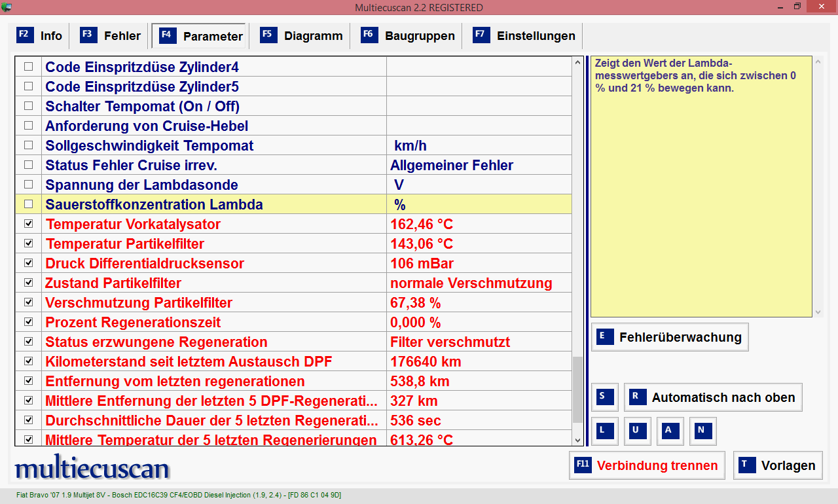The height and width of the screenshot is (504, 838).
Task: Check Sauerstoffkonzentration Lambda checkbox
Action: [28, 204]
